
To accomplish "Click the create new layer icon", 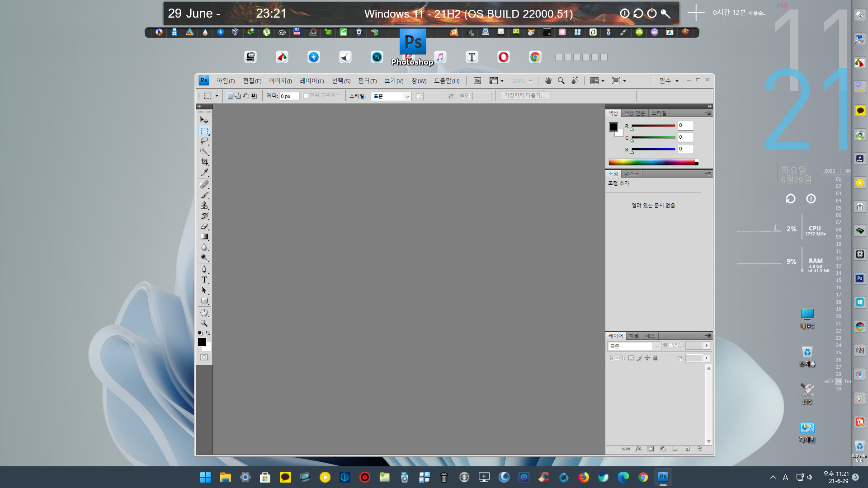I will click(687, 449).
